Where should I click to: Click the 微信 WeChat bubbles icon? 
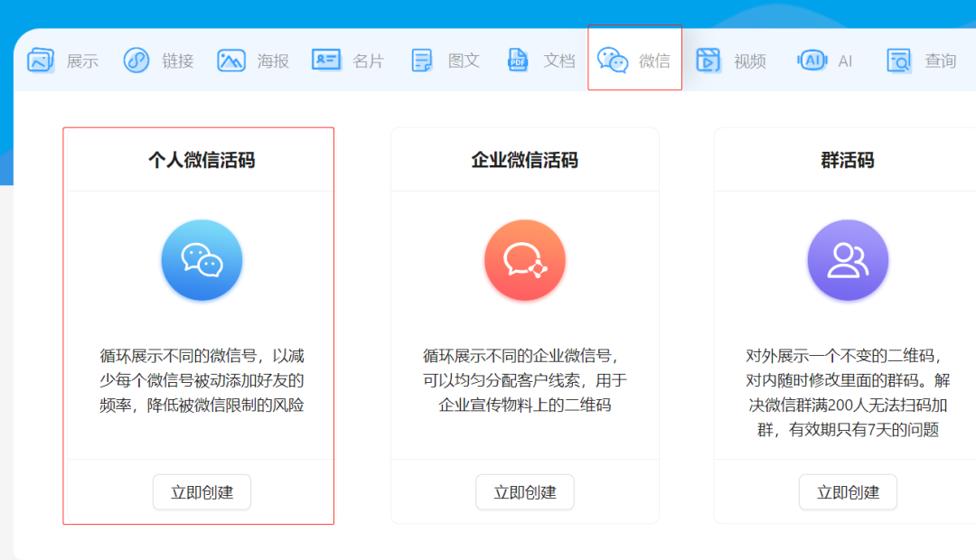pos(613,61)
